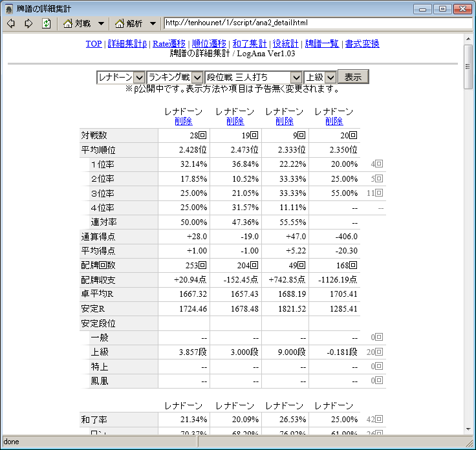476x450 pixels.
Task: Open the 詳細集計β link
Action: (127, 44)
